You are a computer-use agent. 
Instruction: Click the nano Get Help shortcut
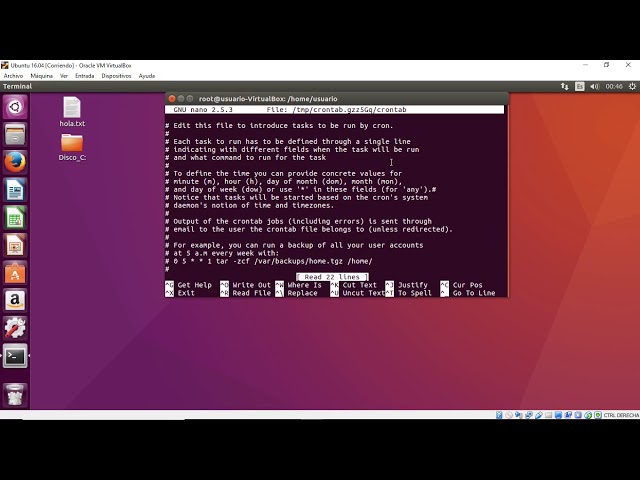click(189, 285)
